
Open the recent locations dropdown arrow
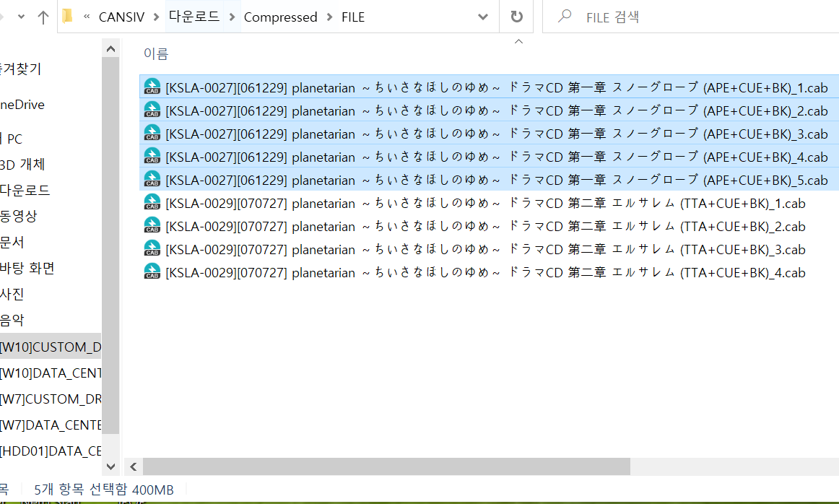(22, 17)
